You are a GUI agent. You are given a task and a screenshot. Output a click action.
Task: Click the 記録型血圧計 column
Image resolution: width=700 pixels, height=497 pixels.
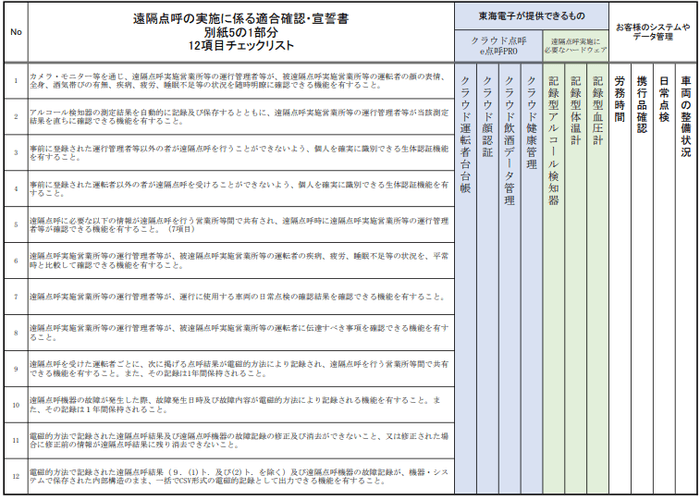tap(597, 278)
